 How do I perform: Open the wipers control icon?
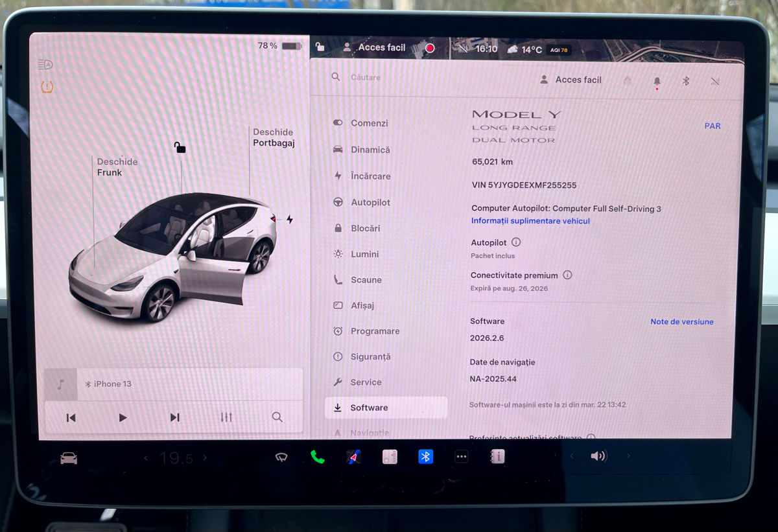[281, 457]
